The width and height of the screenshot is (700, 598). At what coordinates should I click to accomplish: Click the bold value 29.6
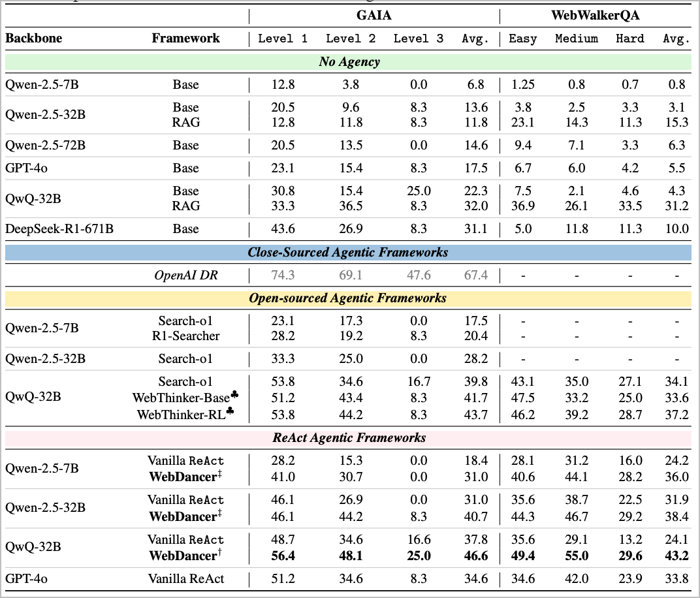point(630,556)
